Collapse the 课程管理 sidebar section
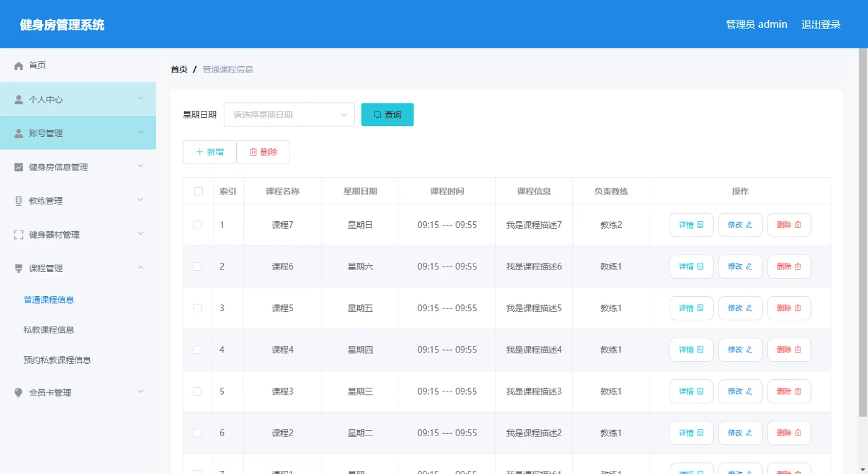 tap(78, 268)
